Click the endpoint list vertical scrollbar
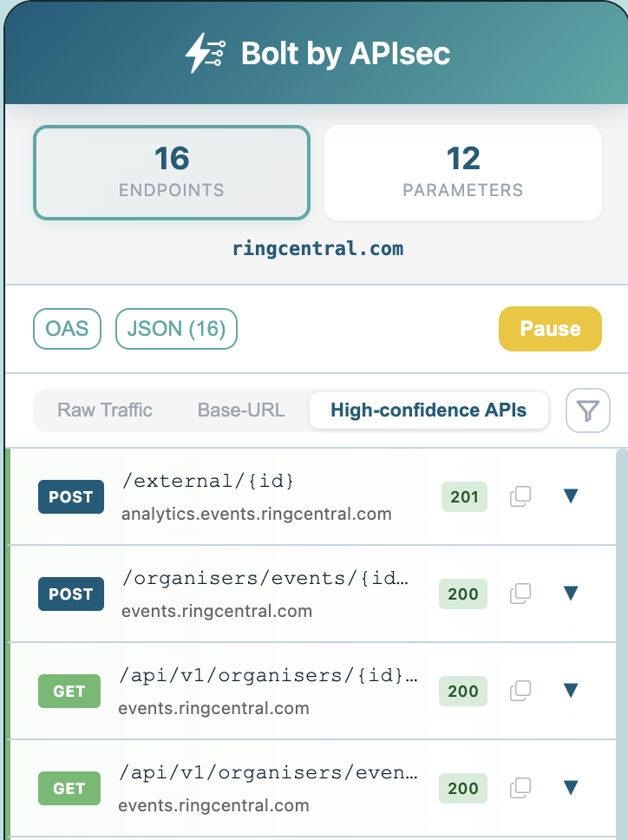 [622, 643]
